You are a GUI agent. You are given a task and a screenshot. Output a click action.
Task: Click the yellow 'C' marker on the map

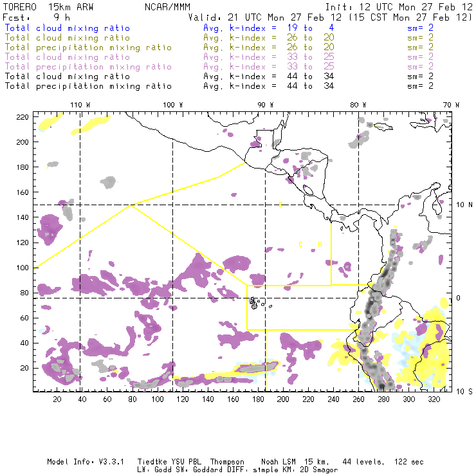coord(300,244)
